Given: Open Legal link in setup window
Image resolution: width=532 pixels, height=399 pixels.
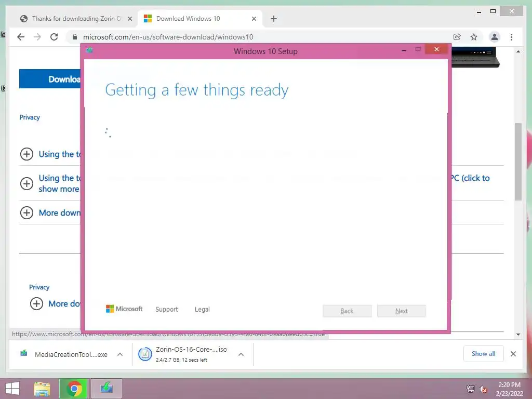Looking at the screenshot, I should click(x=202, y=309).
